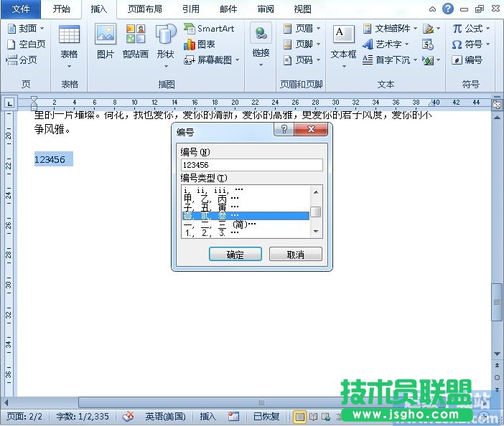Click the 编号 number input field
Screen dimensions: 504x426
tap(251, 165)
